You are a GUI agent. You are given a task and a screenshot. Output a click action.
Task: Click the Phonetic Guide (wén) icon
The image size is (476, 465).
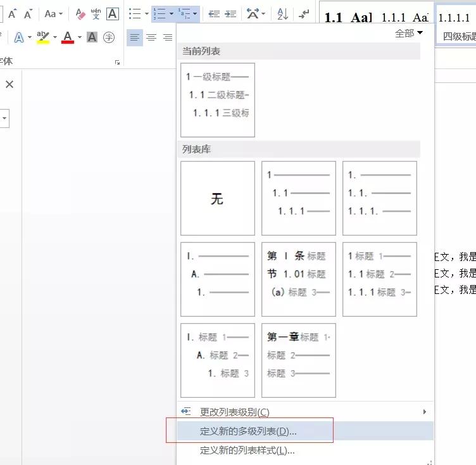pos(96,14)
